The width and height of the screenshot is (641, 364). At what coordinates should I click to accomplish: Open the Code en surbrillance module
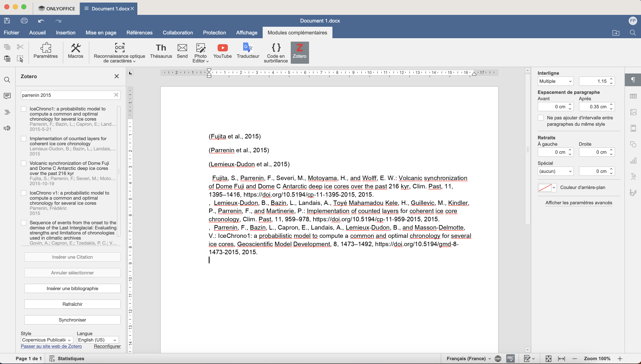275,52
